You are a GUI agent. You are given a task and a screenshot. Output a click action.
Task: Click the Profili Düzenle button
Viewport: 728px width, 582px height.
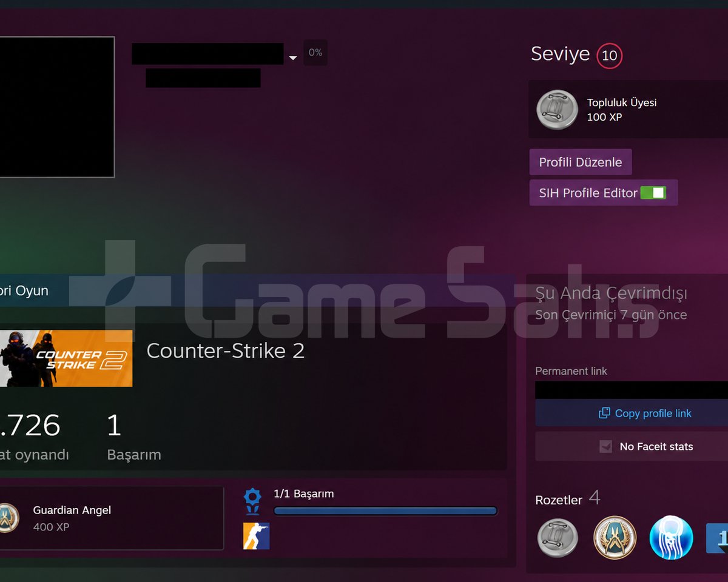[581, 162]
